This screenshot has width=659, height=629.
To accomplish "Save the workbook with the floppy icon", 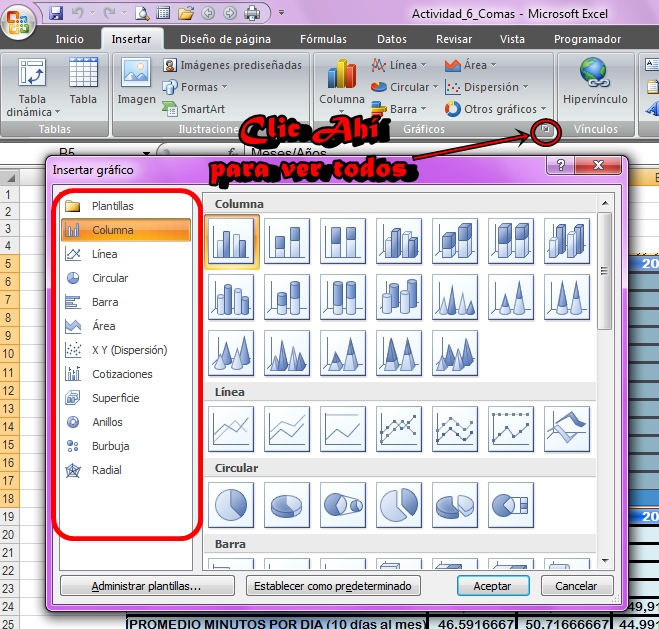I will (56, 13).
